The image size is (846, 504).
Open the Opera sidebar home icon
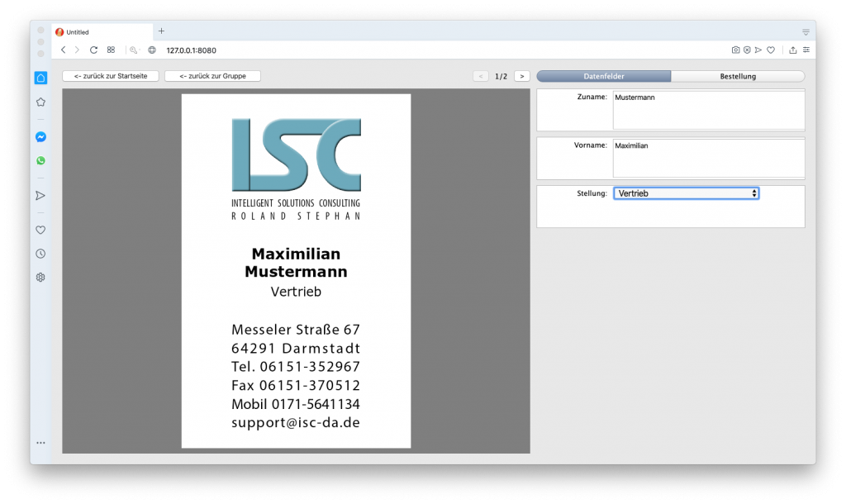click(40, 78)
